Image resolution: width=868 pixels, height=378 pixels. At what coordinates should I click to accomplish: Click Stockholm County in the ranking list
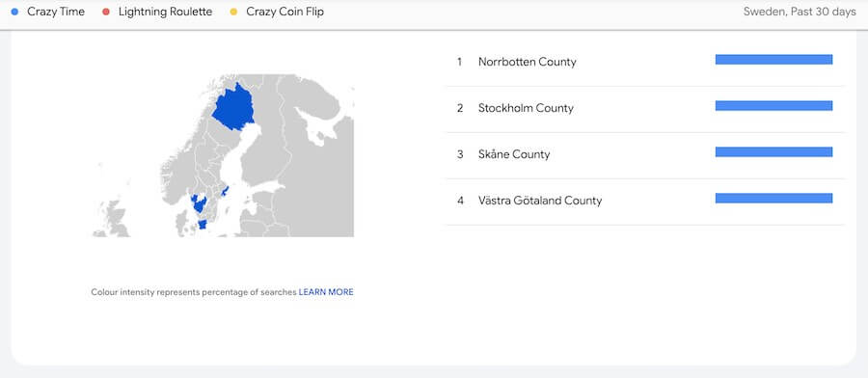(x=526, y=108)
